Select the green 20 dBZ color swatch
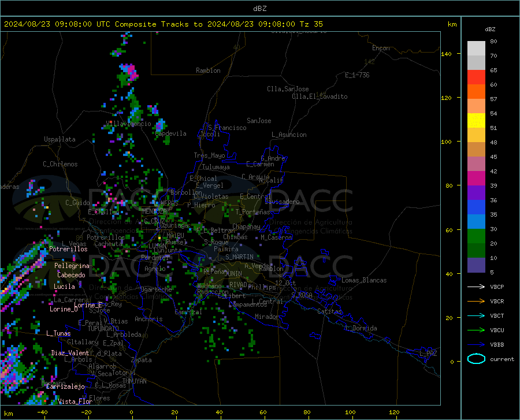This screenshot has width=520, height=420. pos(476,236)
